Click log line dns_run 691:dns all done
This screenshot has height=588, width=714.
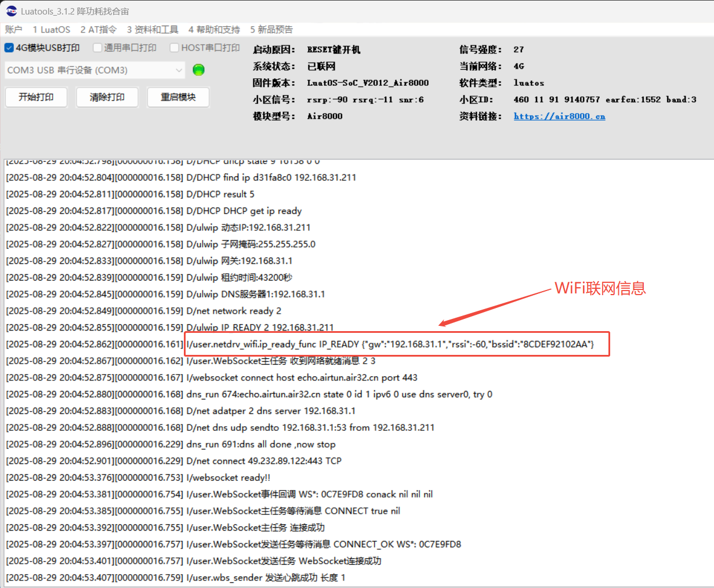pos(171,445)
